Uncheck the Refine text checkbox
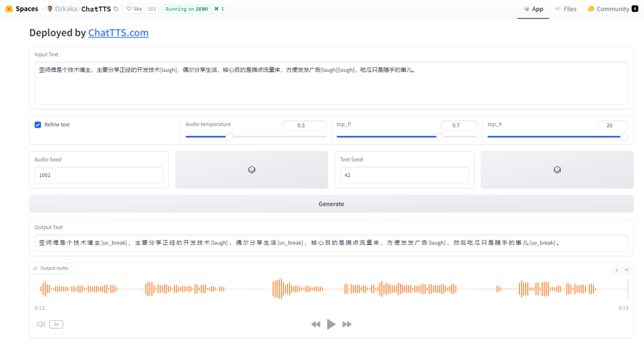644x344 pixels. tap(38, 125)
